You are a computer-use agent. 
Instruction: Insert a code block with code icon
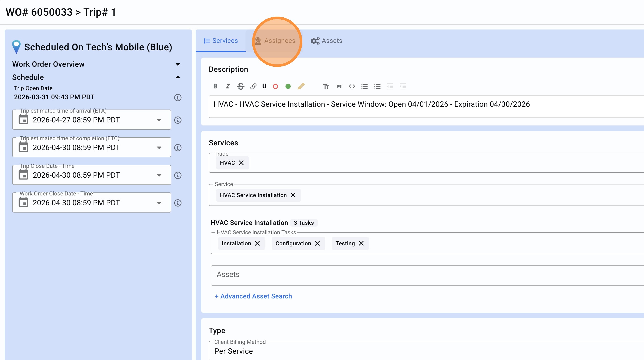pyautogui.click(x=352, y=86)
